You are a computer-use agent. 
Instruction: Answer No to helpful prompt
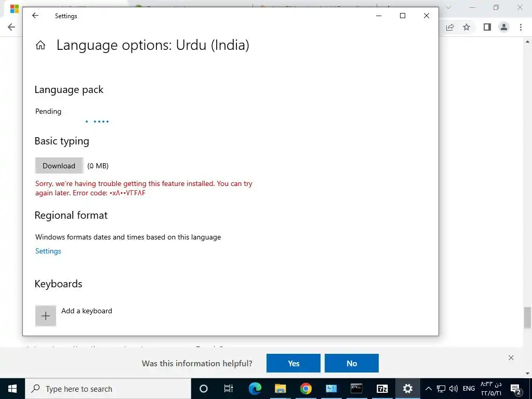click(352, 363)
